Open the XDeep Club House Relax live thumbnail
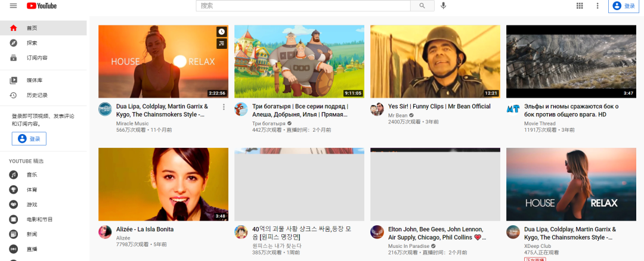The height and width of the screenshot is (261, 644). [571, 184]
